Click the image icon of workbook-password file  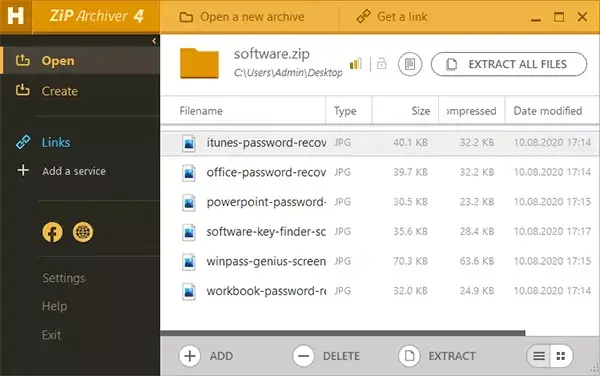coord(189,291)
